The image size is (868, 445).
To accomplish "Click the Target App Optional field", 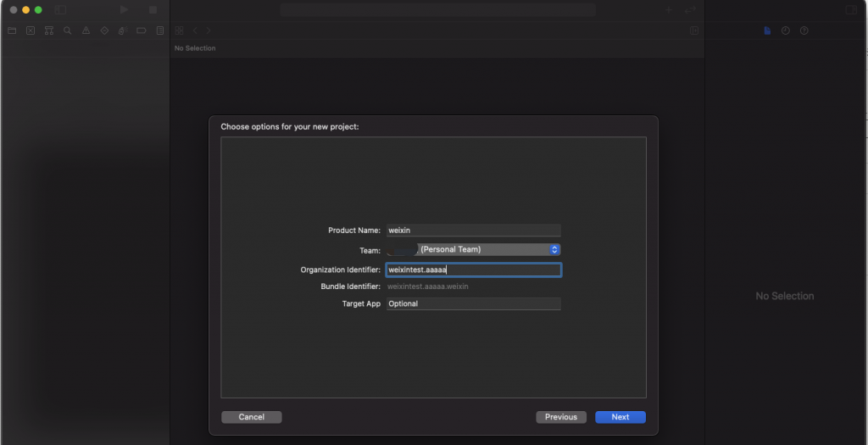I will click(473, 303).
